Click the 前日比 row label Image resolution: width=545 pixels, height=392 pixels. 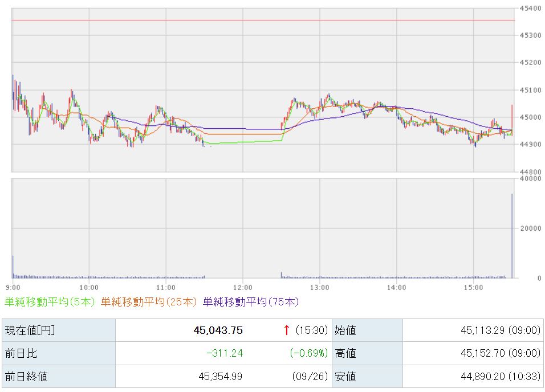point(21,353)
